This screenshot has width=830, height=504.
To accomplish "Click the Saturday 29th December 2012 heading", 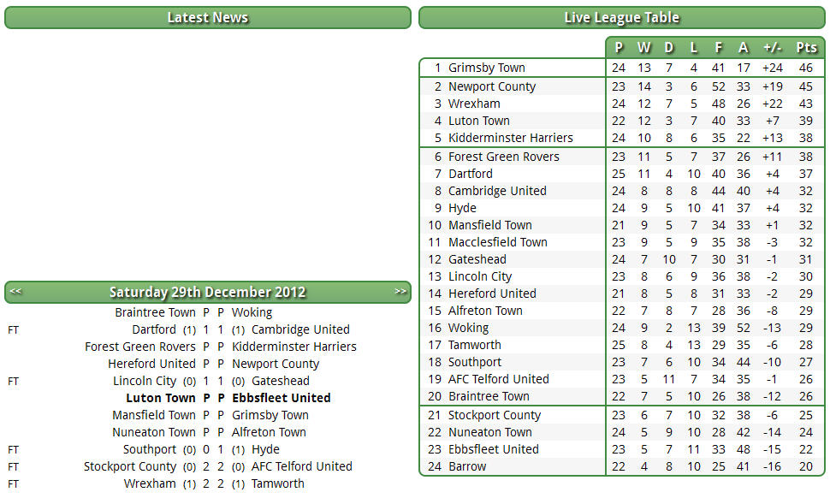I will coord(207,293).
